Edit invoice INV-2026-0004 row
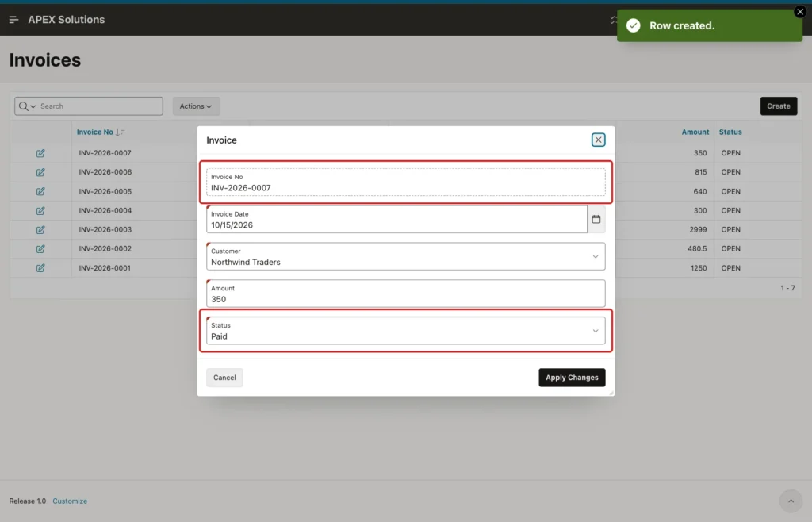 coord(40,211)
